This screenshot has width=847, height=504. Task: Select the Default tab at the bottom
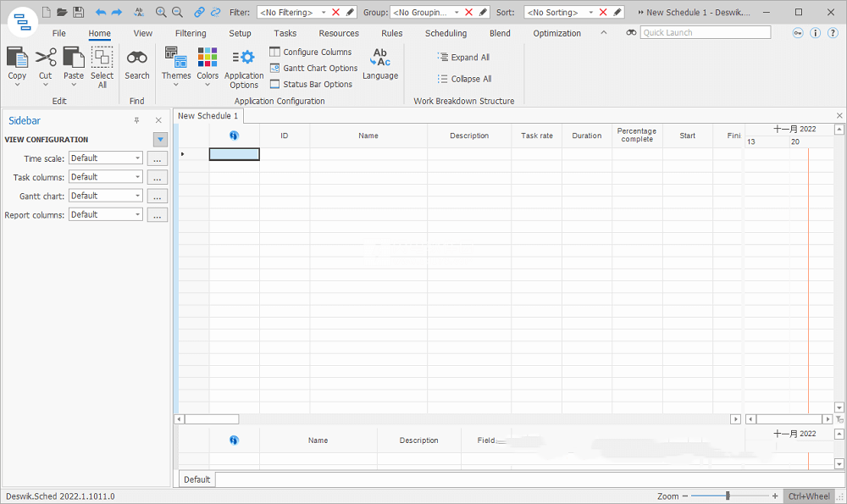coord(197,479)
